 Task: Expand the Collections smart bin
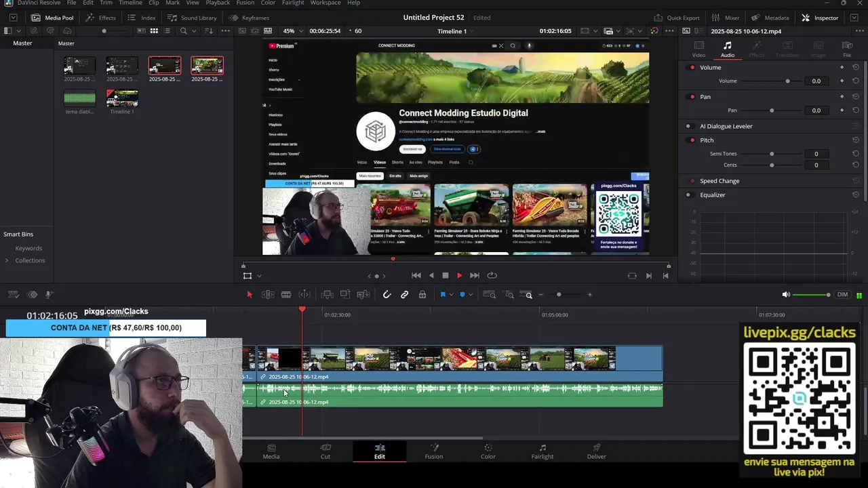point(7,260)
